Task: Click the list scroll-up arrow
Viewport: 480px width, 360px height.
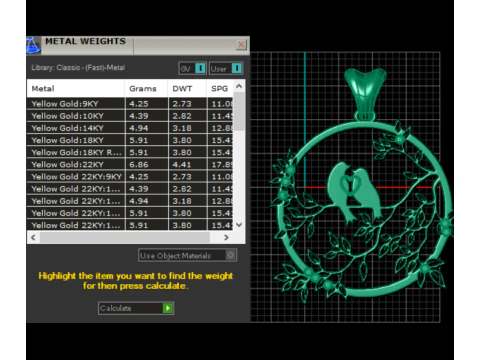Action: click(239, 86)
